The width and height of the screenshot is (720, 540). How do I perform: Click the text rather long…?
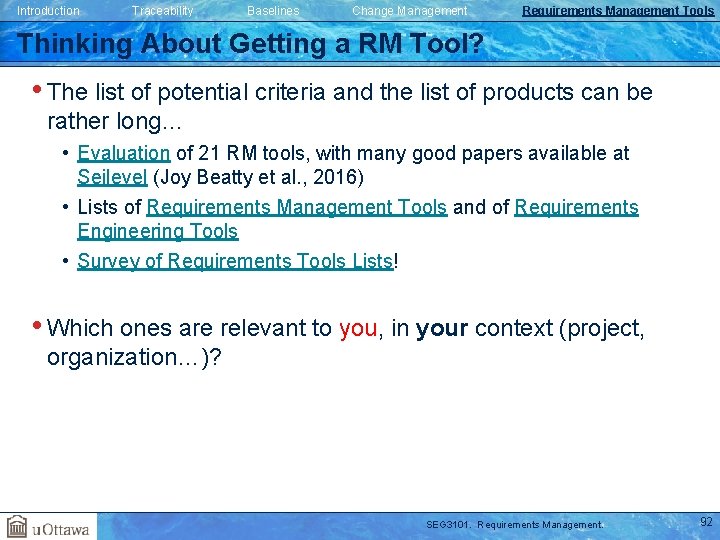point(115,121)
